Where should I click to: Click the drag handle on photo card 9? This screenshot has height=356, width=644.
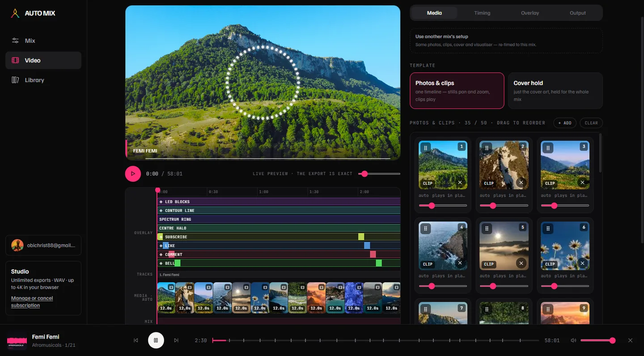548,309
